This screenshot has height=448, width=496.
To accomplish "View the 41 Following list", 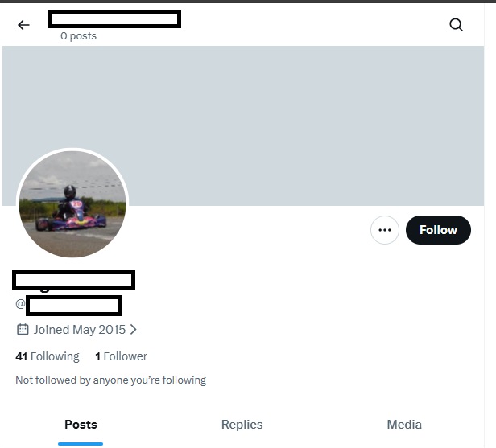I will (x=48, y=356).
